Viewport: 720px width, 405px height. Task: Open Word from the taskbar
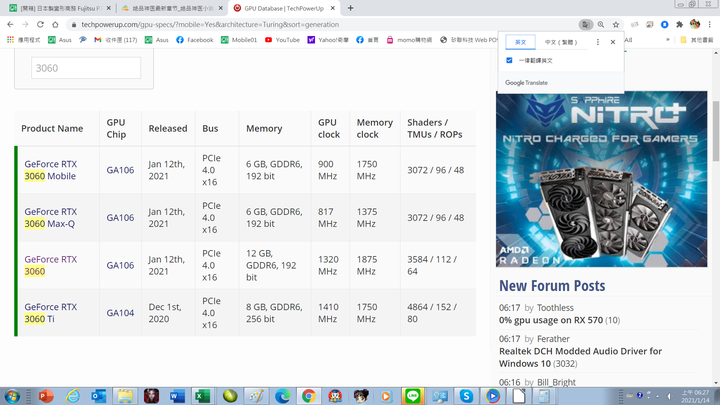[177, 396]
